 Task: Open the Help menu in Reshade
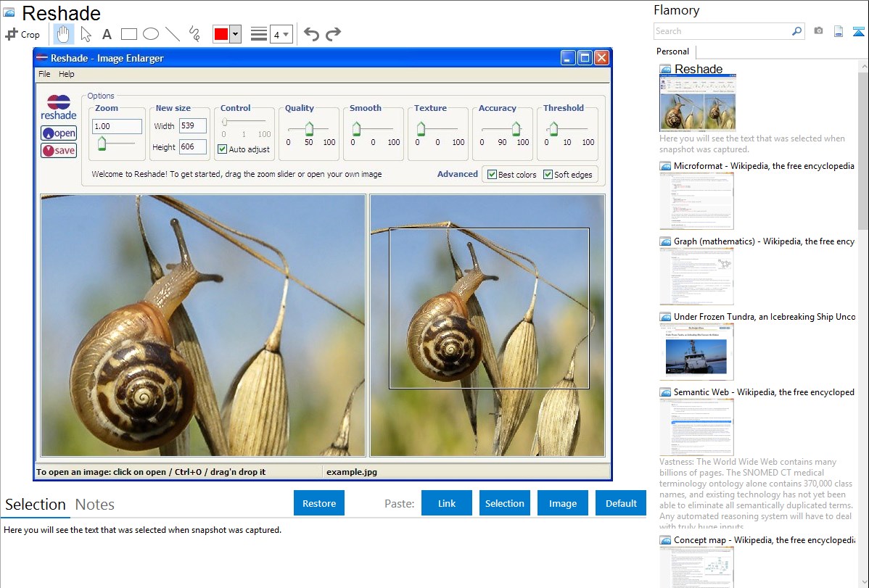(x=67, y=74)
